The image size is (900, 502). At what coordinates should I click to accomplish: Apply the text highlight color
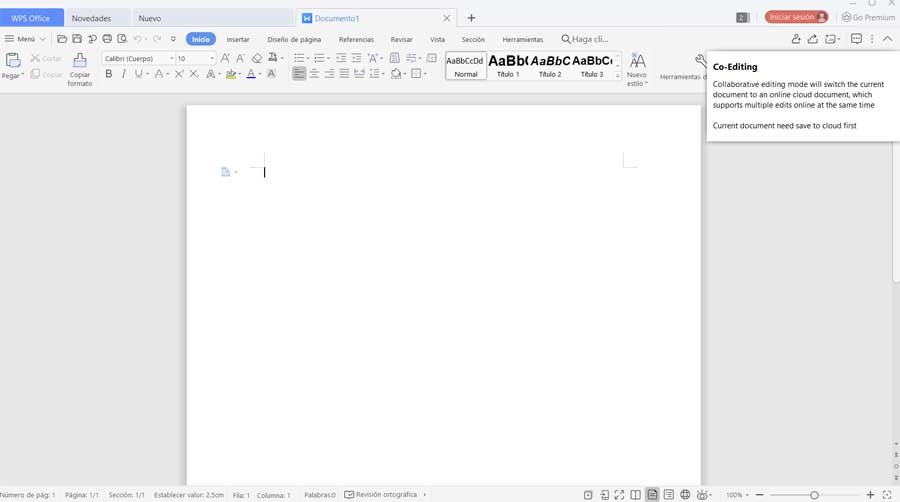point(231,74)
